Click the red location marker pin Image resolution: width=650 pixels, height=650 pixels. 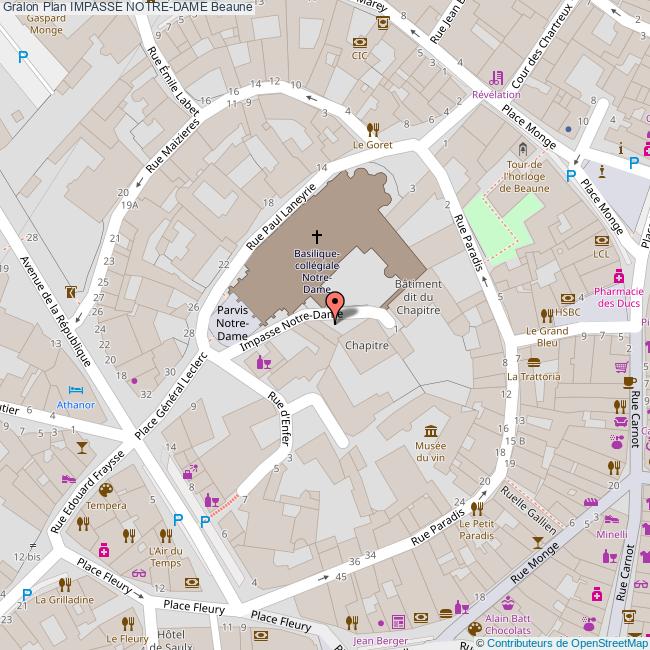pos(336,305)
